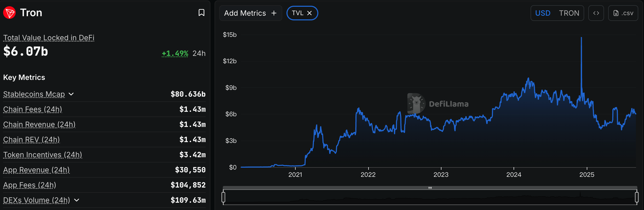644x210 pixels.
Task: Select the TVL chip in the chart toolbar
Action: point(298,13)
